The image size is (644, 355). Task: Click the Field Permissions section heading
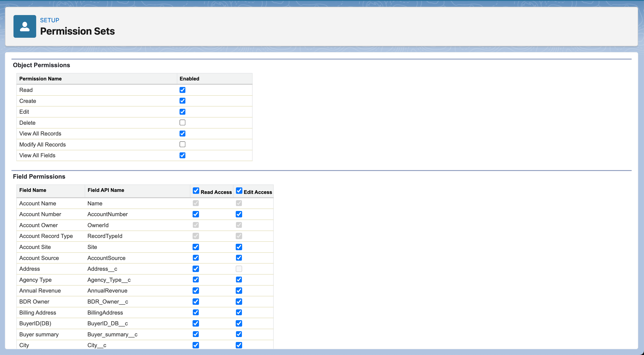click(x=39, y=177)
